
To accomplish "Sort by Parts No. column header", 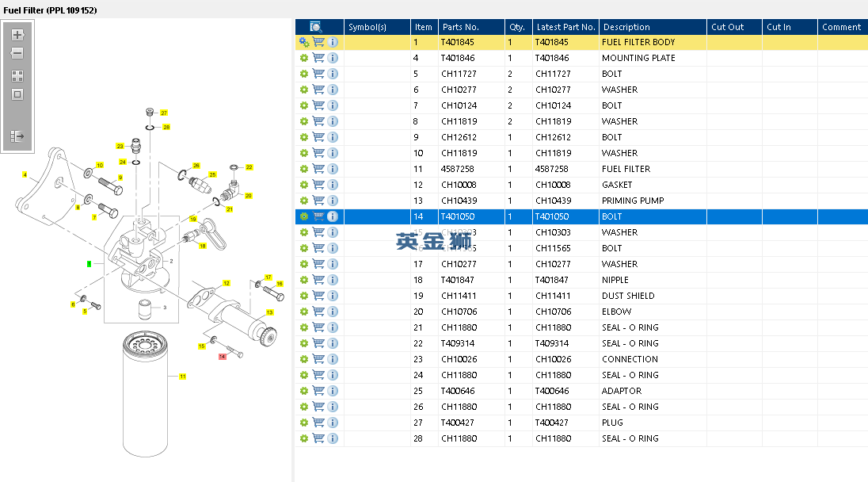I will (461, 27).
